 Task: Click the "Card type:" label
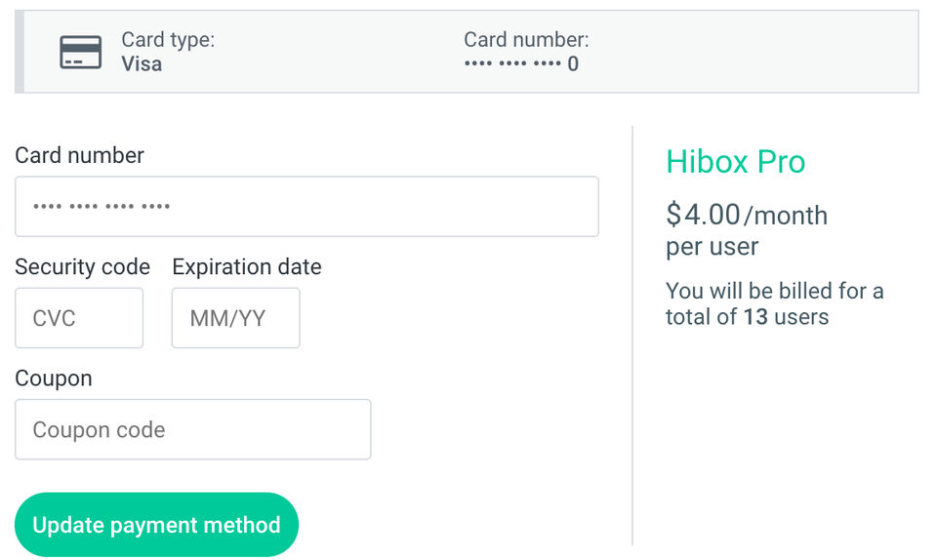(x=168, y=40)
